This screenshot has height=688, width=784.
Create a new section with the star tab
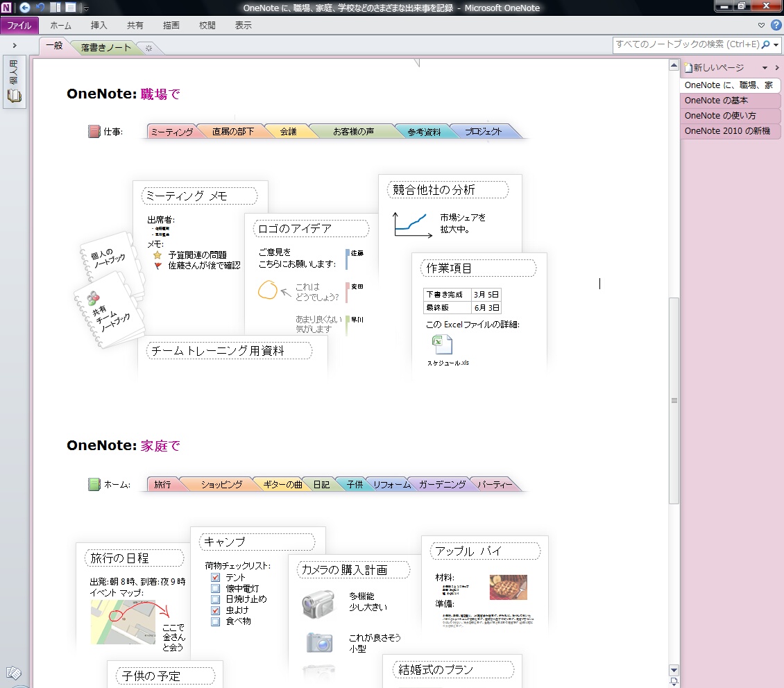(148, 48)
